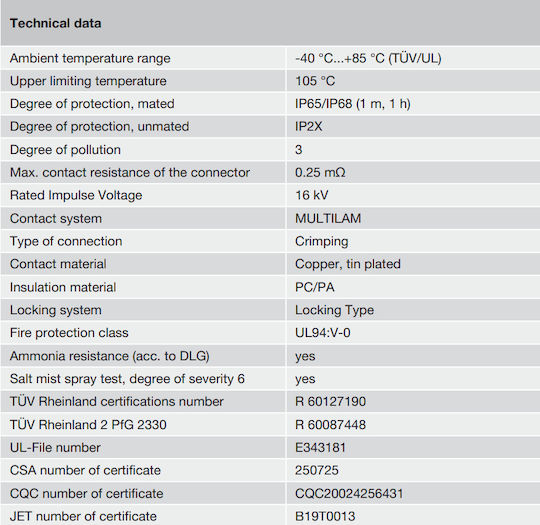The image size is (540, 525).
Task: Click the Technical data header
Action: pyautogui.click(x=55, y=23)
